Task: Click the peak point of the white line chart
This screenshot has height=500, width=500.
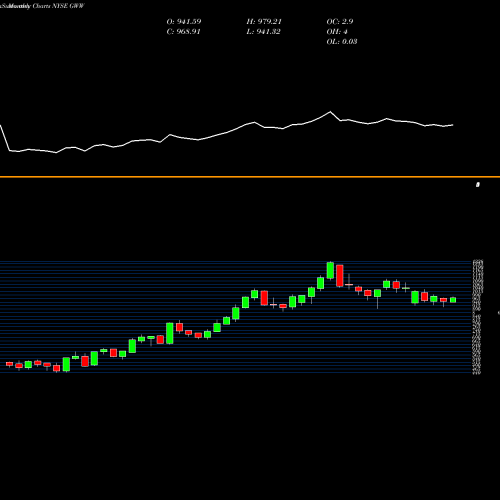Action: 330,112
